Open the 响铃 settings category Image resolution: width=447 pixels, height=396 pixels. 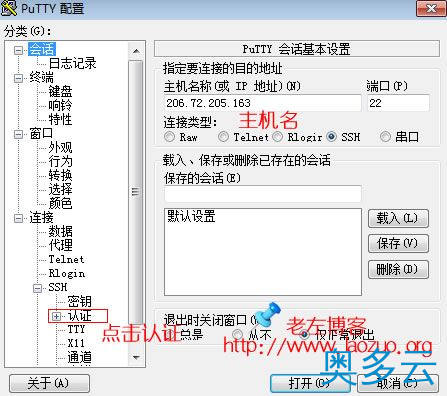click(x=60, y=105)
